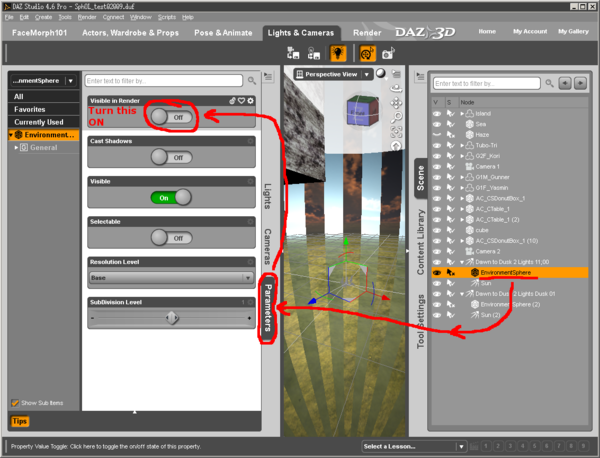600x458 pixels.
Task: Click the Parameters filter text field
Action: (x=163, y=81)
